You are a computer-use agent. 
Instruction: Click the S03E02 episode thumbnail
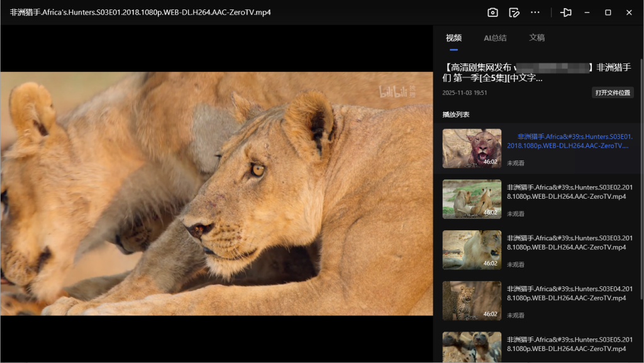point(472,199)
